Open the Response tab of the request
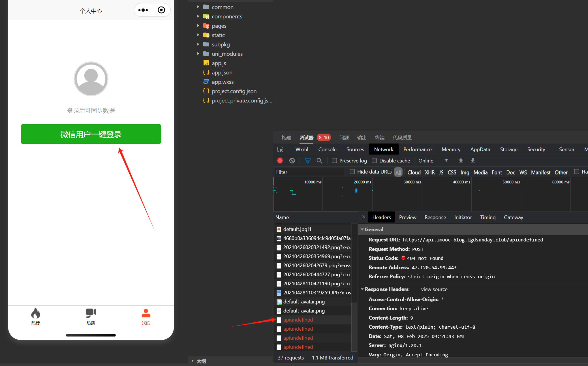 (435, 217)
